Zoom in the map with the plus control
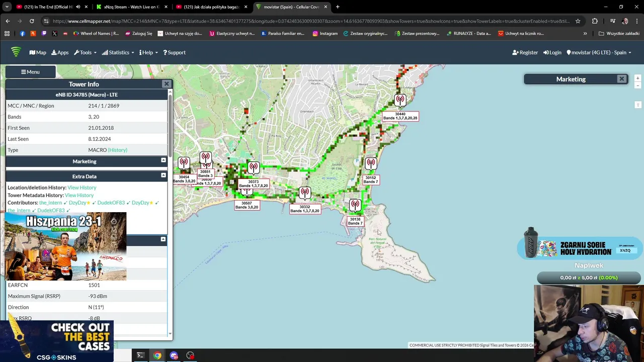Image resolution: width=644 pixels, height=362 pixels. [637, 78]
